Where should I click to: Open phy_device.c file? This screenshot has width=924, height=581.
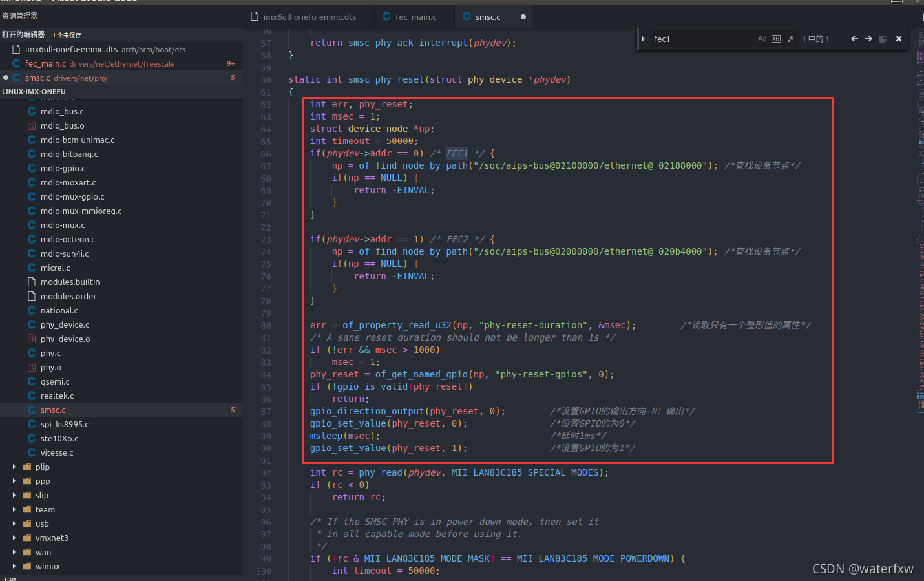tap(121, 324)
